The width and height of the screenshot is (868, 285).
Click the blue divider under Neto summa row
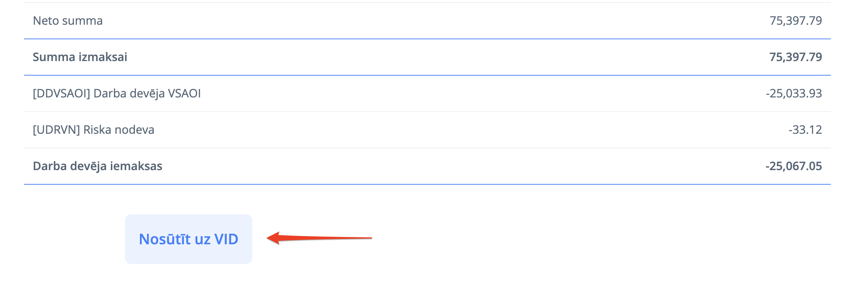pos(427,39)
